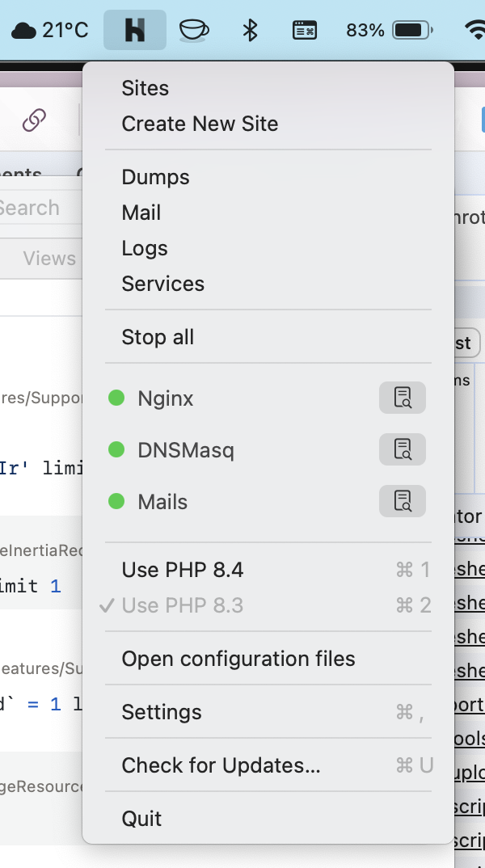485x868 pixels.
Task: Click the Herd icon in the menu bar
Action: (135, 31)
